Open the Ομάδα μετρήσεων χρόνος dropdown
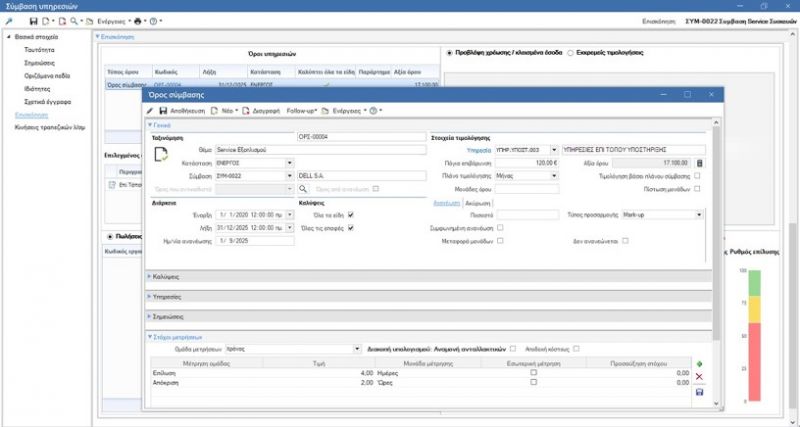This screenshot has width=800, height=427. [357, 349]
